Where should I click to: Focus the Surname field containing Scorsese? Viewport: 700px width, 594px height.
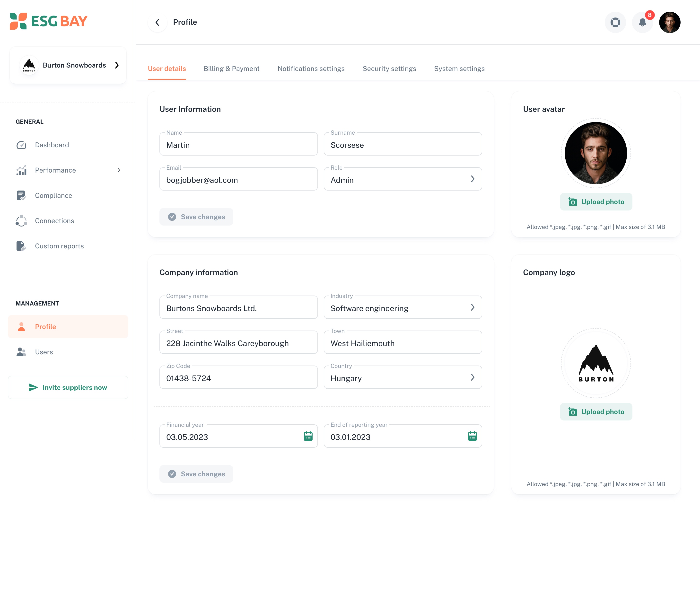(403, 144)
